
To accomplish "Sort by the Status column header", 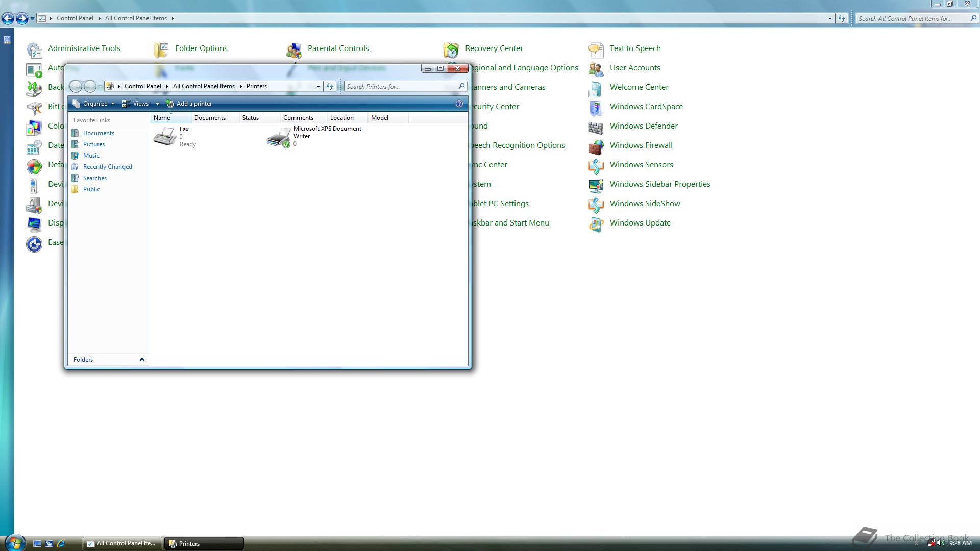I will 259,118.
